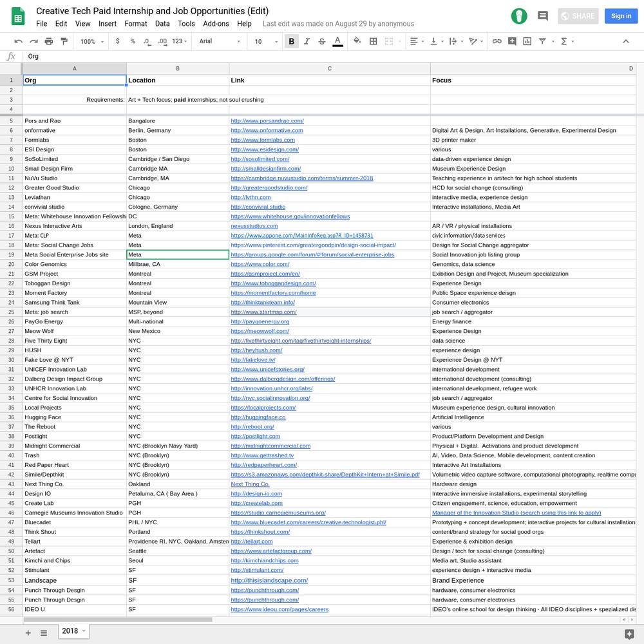Click the Undo arrow icon
The width and height of the screenshot is (644, 644).
click(x=18, y=41)
